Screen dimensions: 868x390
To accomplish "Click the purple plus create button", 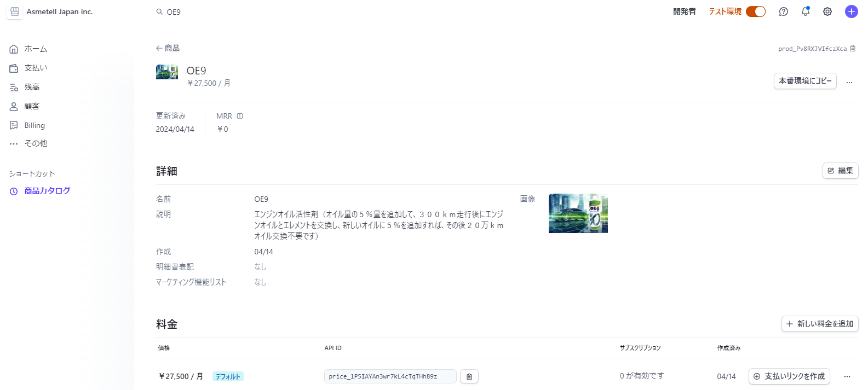I will coord(851,11).
